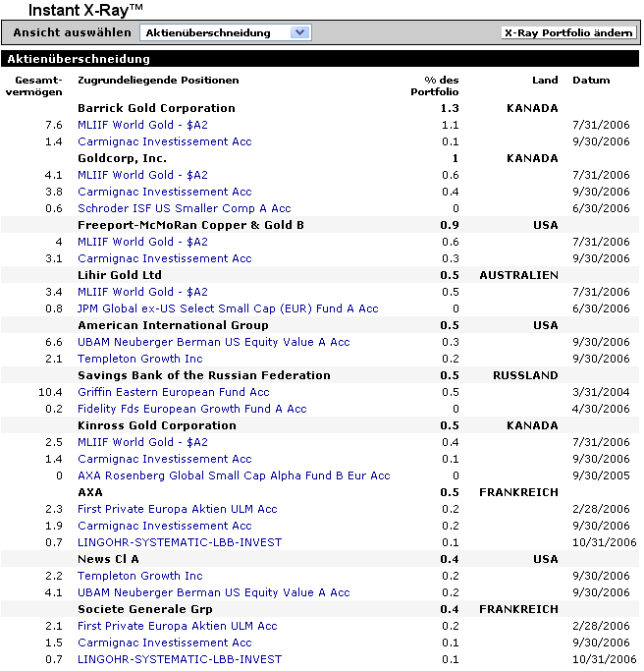The image size is (644, 671).
Task: Click the Land column header
Action: pos(545,80)
